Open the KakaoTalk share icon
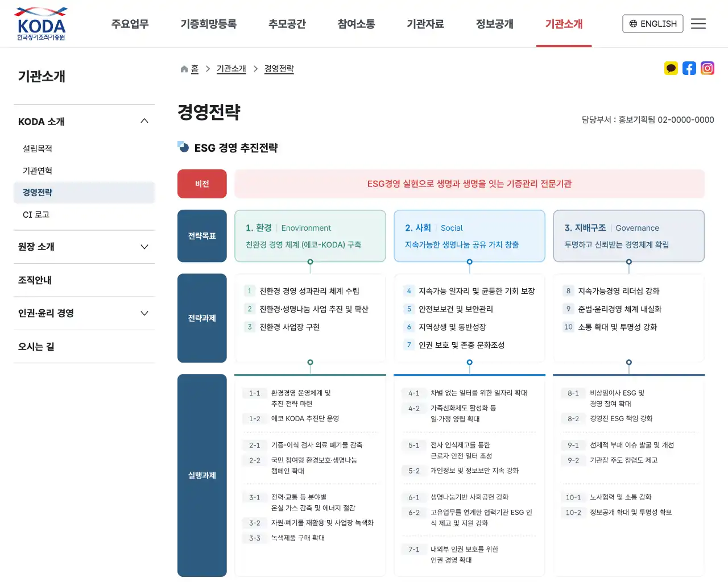728x582 pixels. pos(671,68)
